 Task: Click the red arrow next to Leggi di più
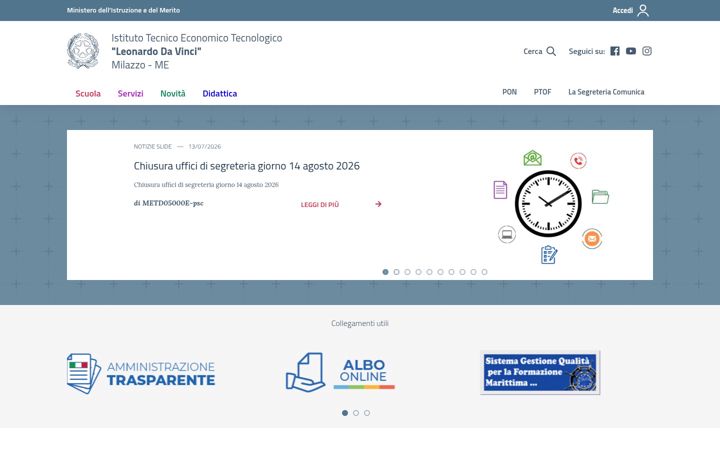pos(378,204)
